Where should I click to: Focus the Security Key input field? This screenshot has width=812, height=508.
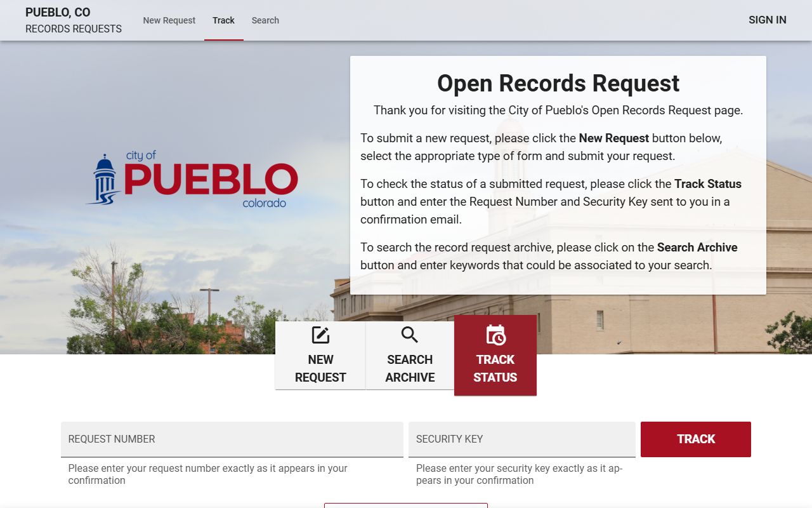522,439
